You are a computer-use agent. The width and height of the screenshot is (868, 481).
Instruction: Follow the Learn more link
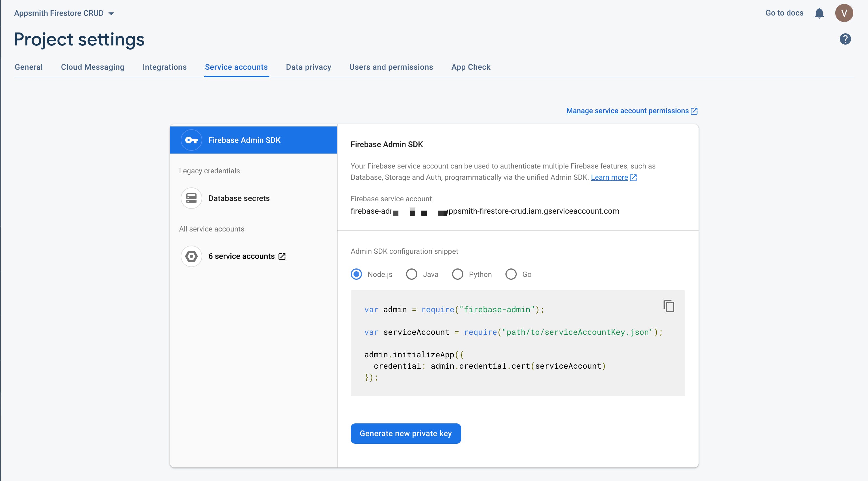point(609,178)
